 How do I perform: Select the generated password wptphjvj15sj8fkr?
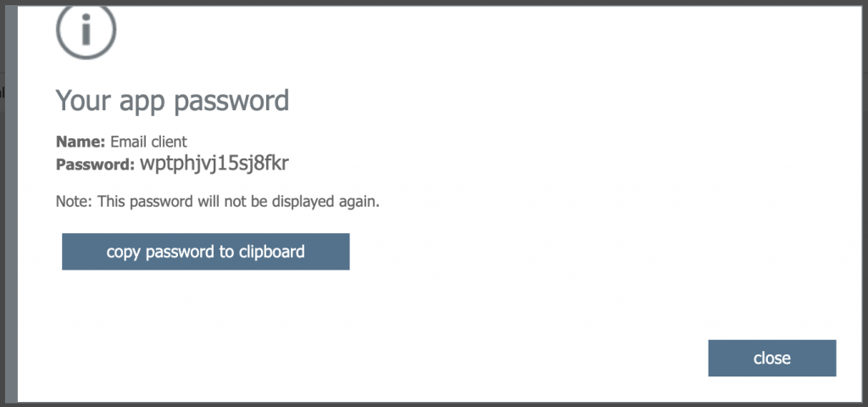214,164
